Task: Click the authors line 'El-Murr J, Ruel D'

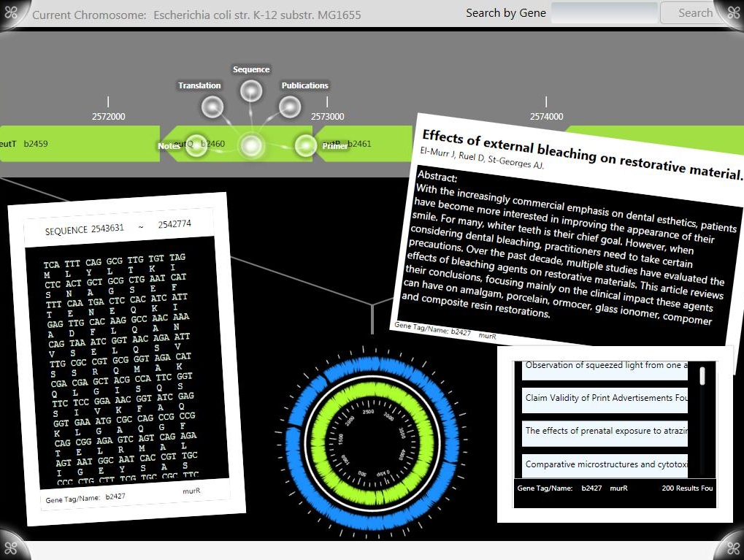Action: [482, 158]
